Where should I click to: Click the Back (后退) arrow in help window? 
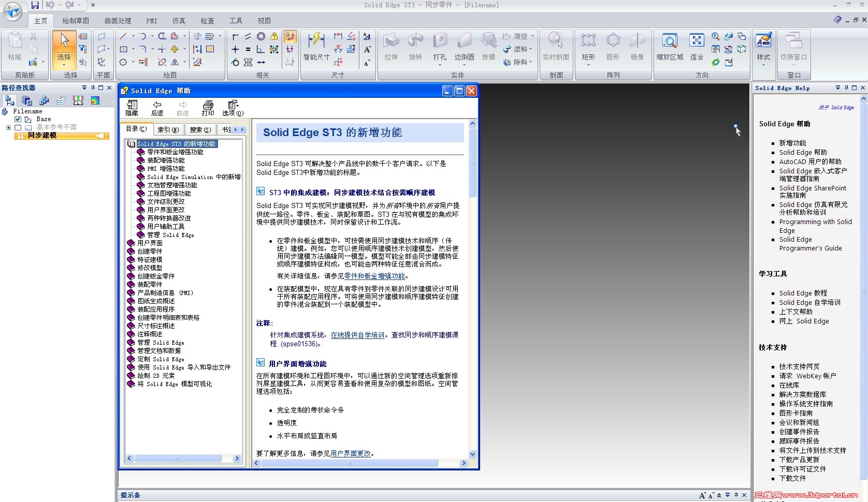coord(157,108)
